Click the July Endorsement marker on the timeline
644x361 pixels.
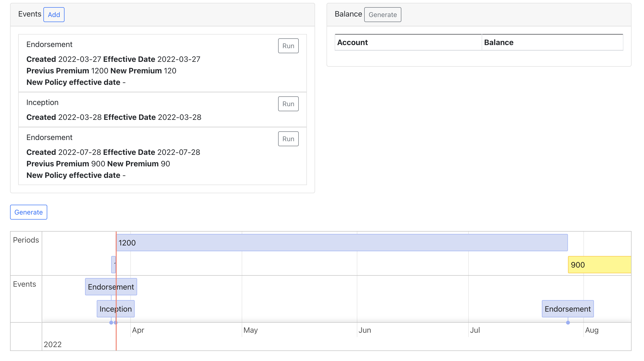(x=568, y=309)
